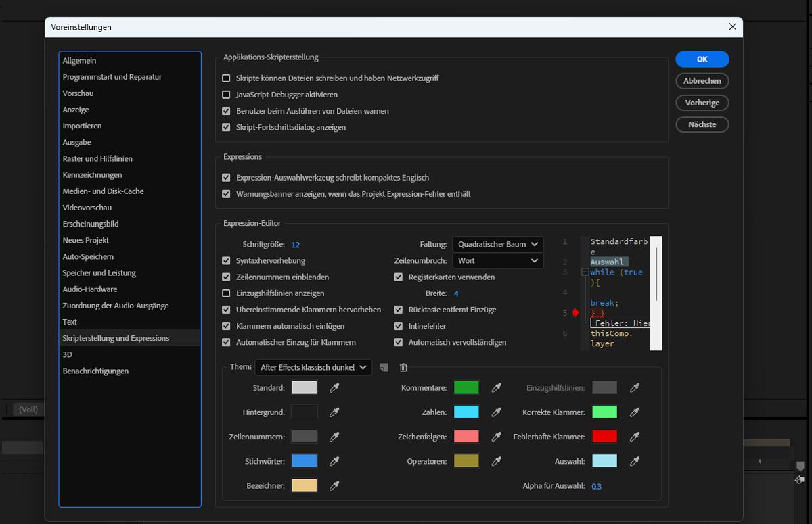The height and width of the screenshot is (524, 812).
Task: Click the eyedropper next to Auswahl color
Action: [635, 461]
